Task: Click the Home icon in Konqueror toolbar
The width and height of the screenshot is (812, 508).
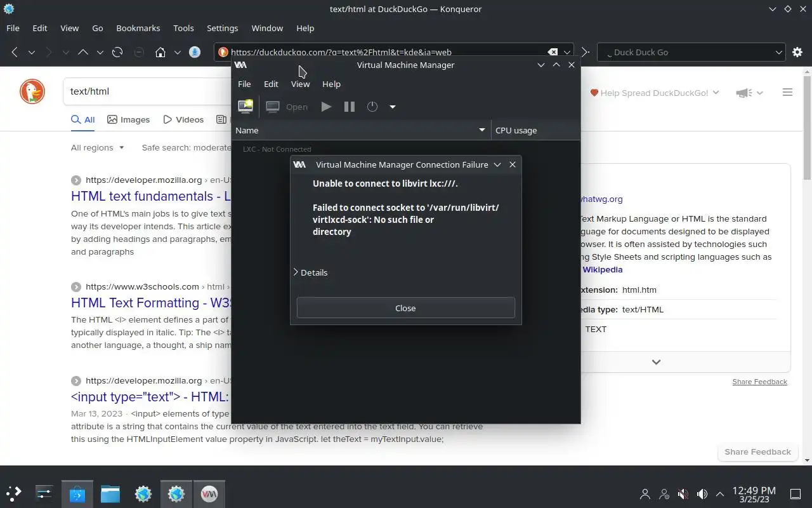Action: [160, 52]
